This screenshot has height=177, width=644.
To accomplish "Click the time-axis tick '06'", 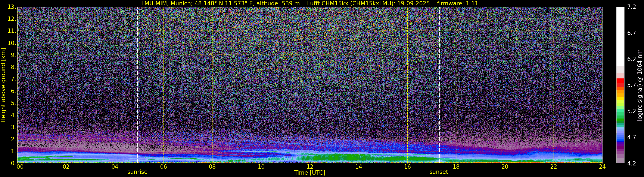I will coord(163,167).
